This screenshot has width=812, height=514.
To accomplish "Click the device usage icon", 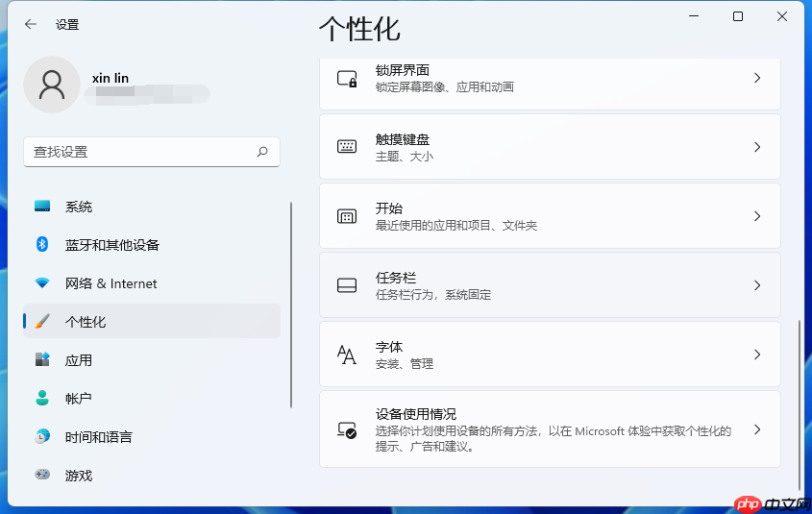I will [347, 430].
